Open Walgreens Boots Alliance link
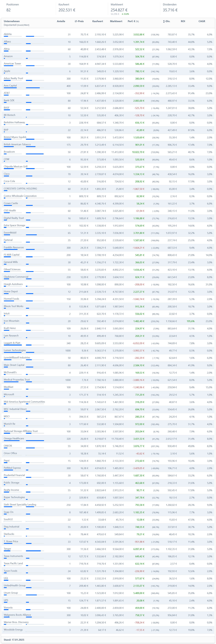Screen dimensions: 216x644 tap(17, 615)
